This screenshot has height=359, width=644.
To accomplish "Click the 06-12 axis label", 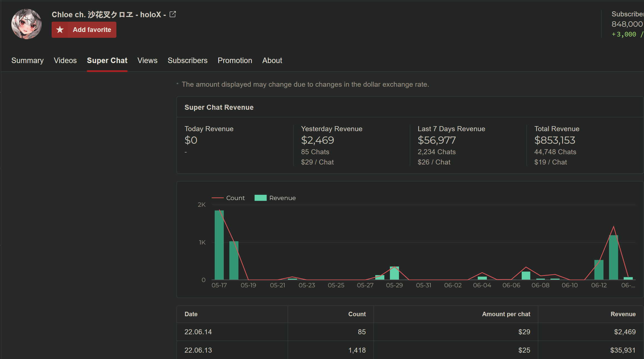I will (x=599, y=285).
